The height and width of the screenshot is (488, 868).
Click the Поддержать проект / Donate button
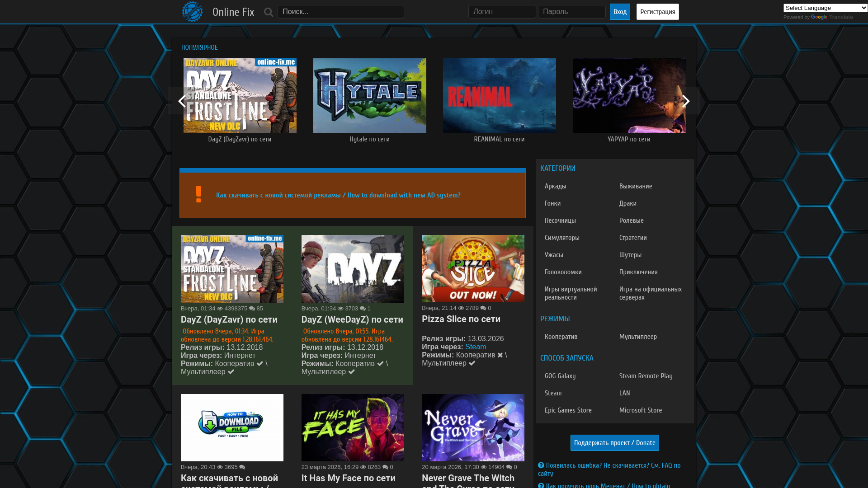click(x=614, y=443)
